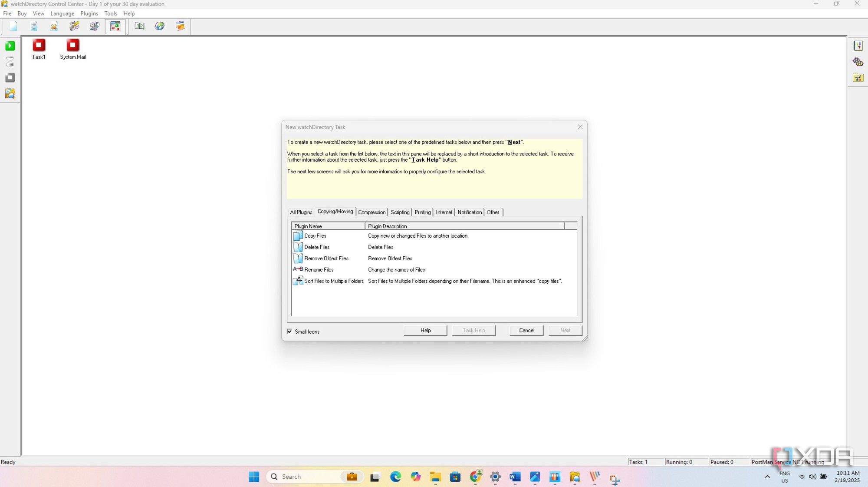
Task: Open Microsoft Word from the taskbar
Action: (x=515, y=477)
